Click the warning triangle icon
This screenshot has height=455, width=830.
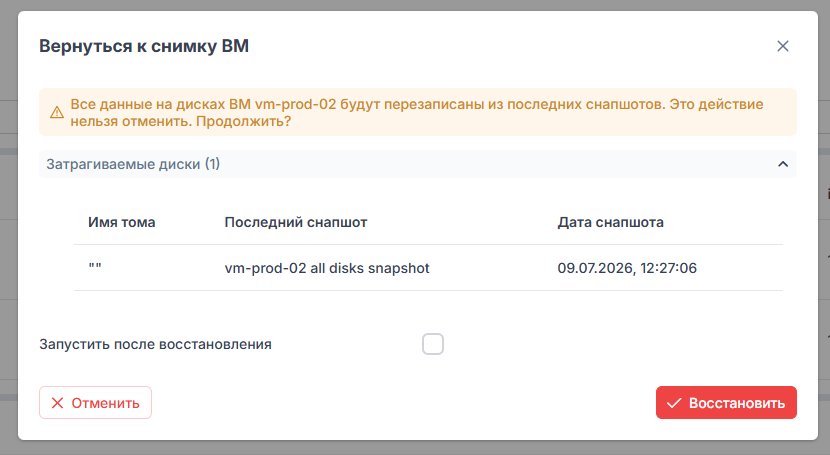click(57, 113)
